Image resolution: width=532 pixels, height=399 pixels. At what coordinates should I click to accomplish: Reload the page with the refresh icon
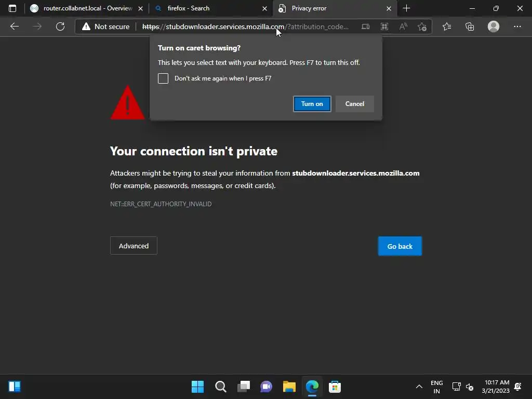coord(60,26)
